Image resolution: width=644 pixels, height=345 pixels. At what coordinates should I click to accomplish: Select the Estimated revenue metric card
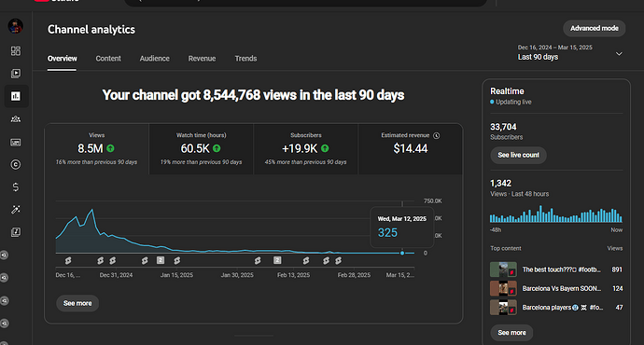click(x=411, y=149)
